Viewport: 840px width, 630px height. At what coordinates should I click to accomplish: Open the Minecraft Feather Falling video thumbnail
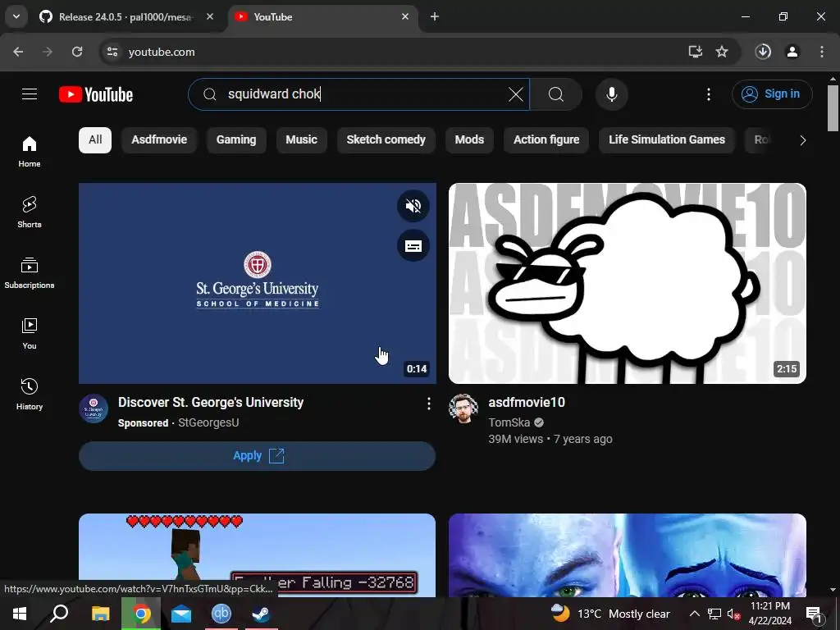(x=257, y=555)
